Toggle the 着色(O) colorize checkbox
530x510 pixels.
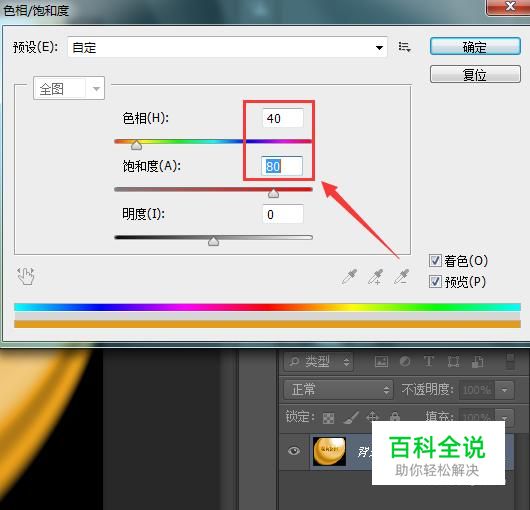pos(435,261)
